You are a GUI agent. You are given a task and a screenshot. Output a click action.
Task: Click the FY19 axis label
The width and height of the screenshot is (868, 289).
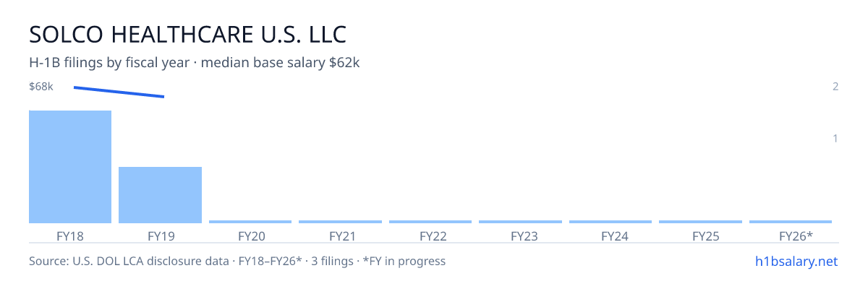pyautogui.click(x=161, y=236)
